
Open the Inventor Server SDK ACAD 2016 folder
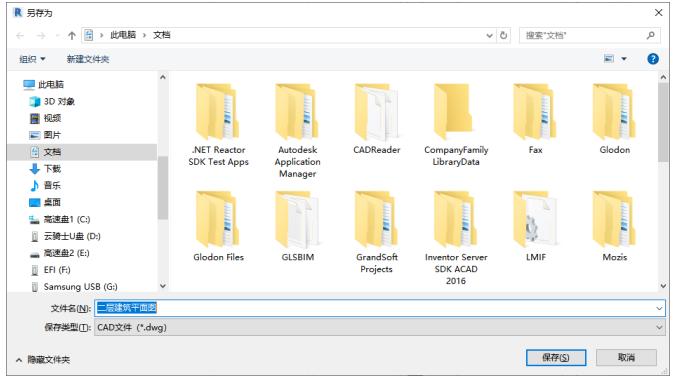(456, 238)
